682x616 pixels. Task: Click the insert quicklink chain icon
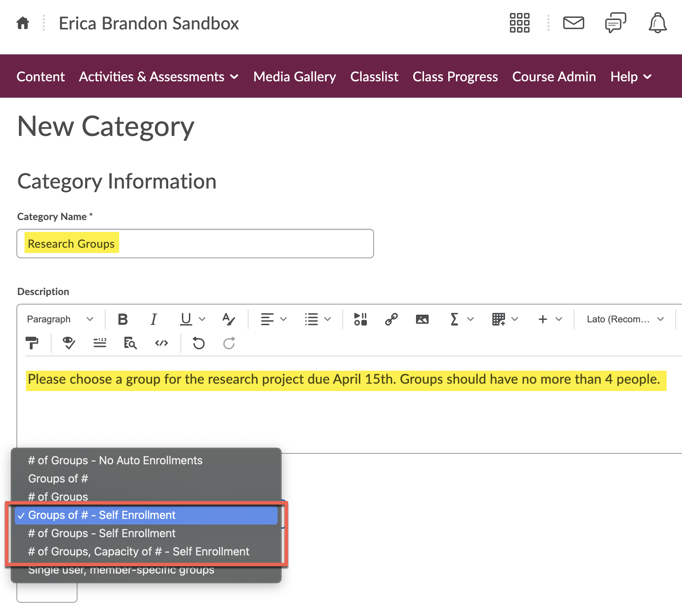391,319
